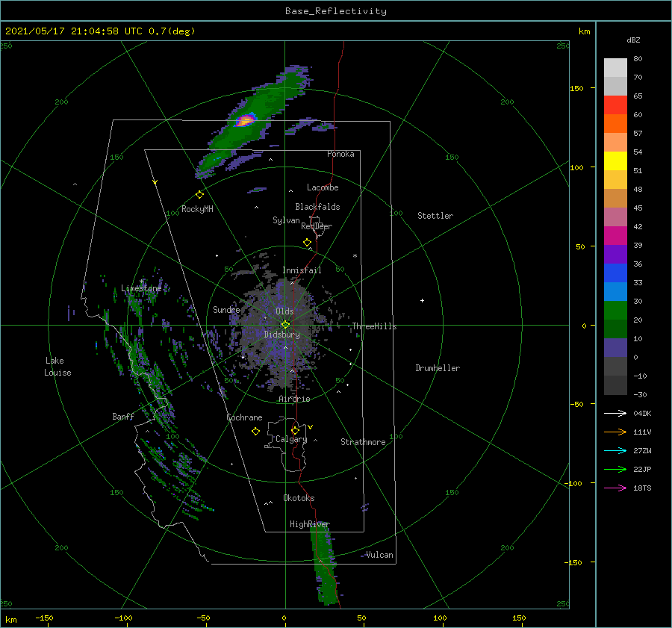Screen dimensions: 672x628
Task: Click the white 04DK arrow in legend
Action: tap(615, 413)
